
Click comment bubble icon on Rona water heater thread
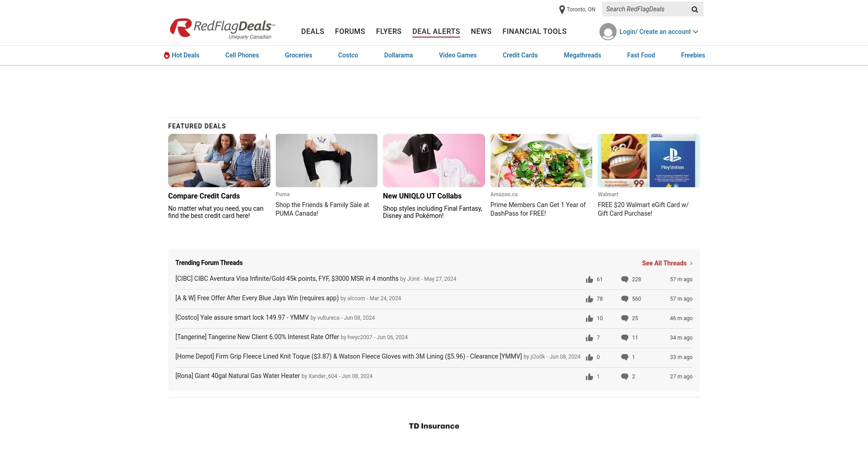coord(625,377)
